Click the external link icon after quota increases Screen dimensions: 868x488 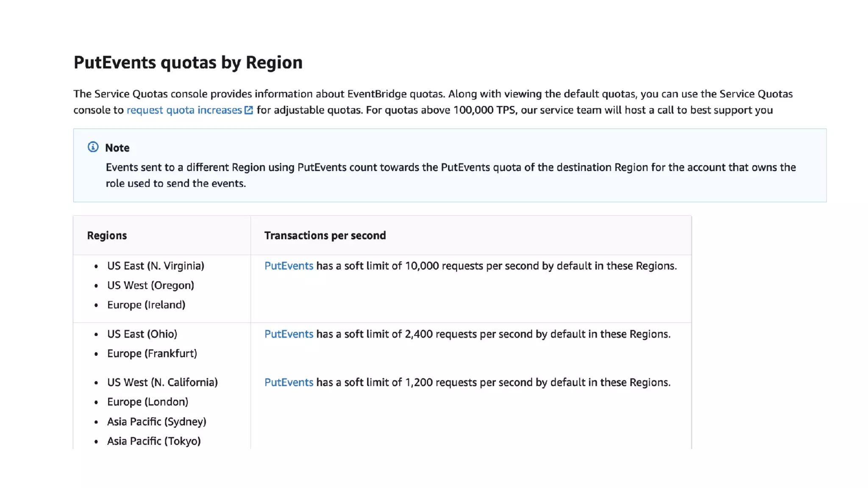249,110
